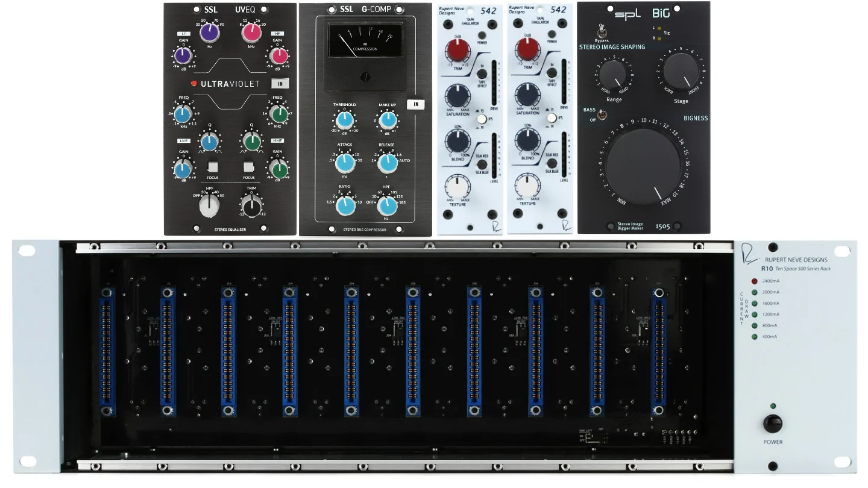
Task: Toggle the LMF FOCUS button on the UVEQ
Action: click(212, 166)
